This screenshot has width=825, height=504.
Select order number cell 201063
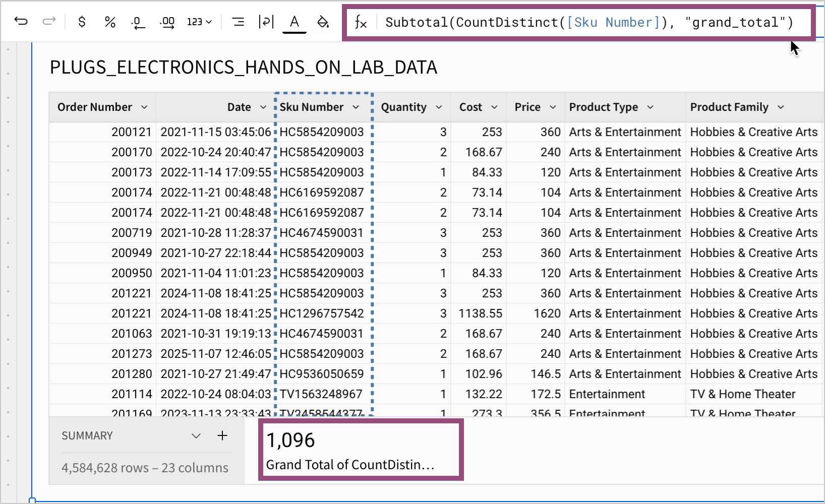103,334
